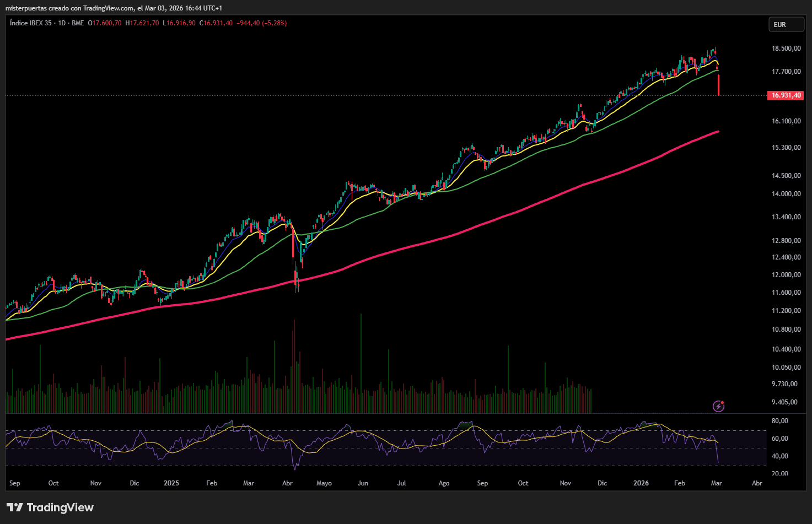Click the 18.500,00 price scale label
812x524 pixels.
tap(786, 48)
